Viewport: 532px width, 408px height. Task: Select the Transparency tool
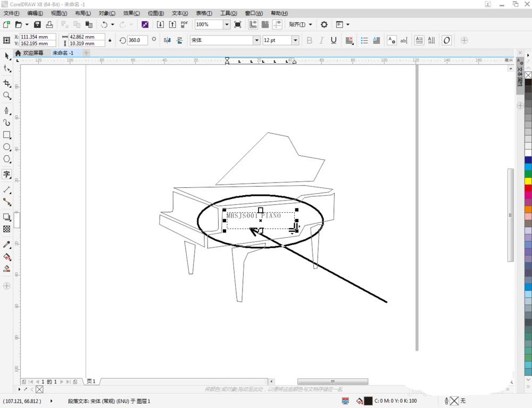(7, 229)
